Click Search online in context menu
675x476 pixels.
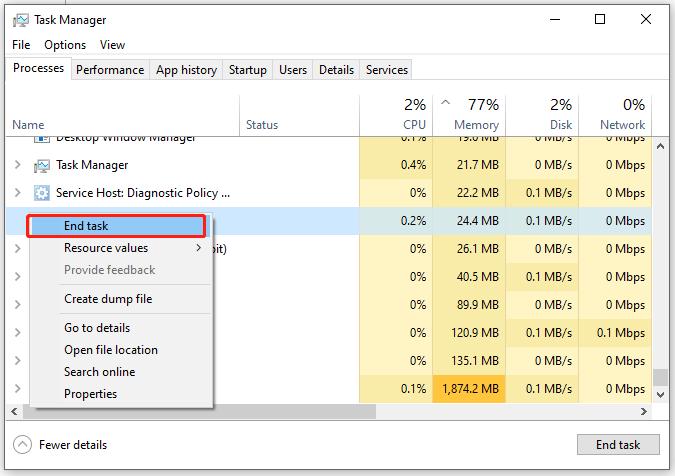99,372
